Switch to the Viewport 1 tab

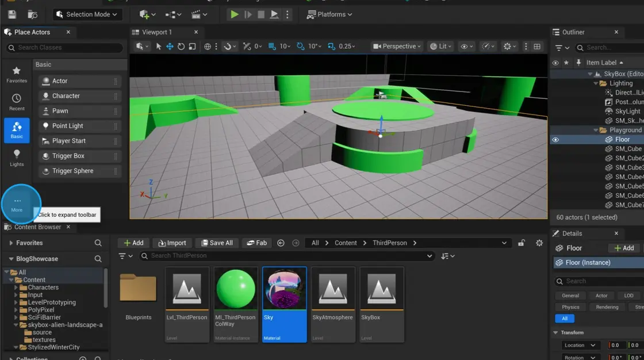pyautogui.click(x=157, y=32)
